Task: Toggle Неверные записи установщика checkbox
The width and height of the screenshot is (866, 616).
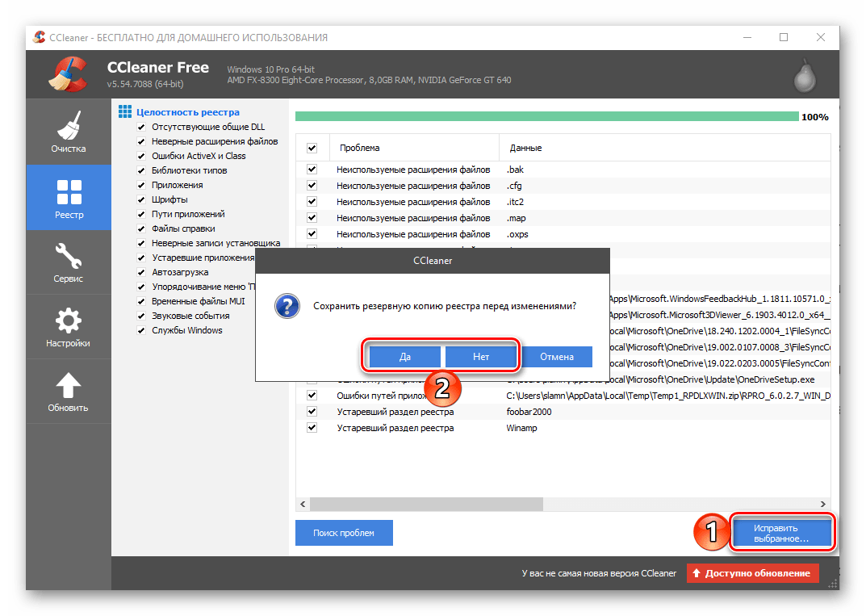Action: click(141, 244)
